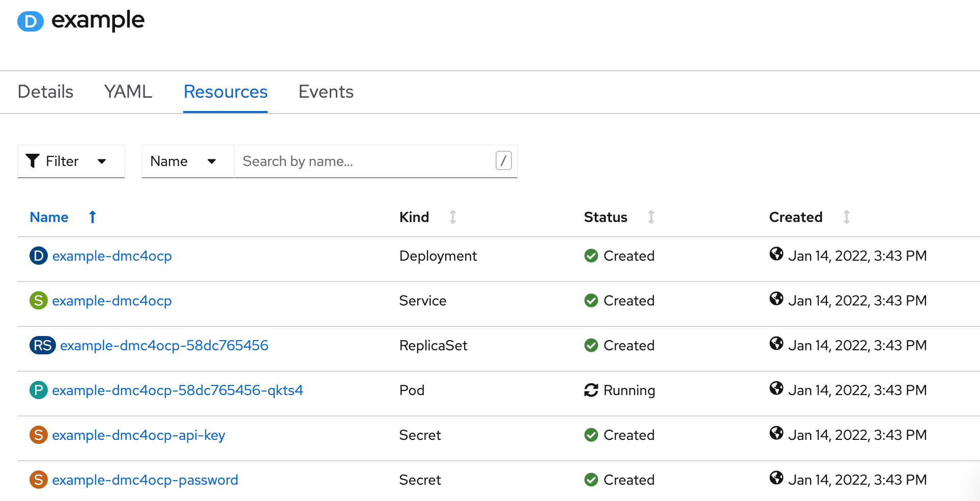This screenshot has height=501, width=980.
Task: Click the Secret badge icon beside example-dmc4ocp-password
Action: pyautogui.click(x=38, y=480)
